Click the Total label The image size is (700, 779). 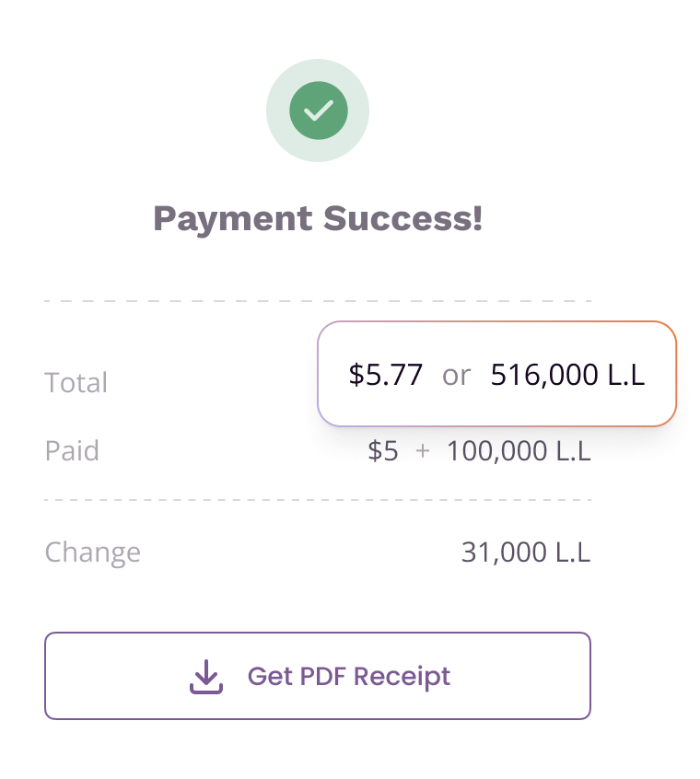[x=76, y=382]
